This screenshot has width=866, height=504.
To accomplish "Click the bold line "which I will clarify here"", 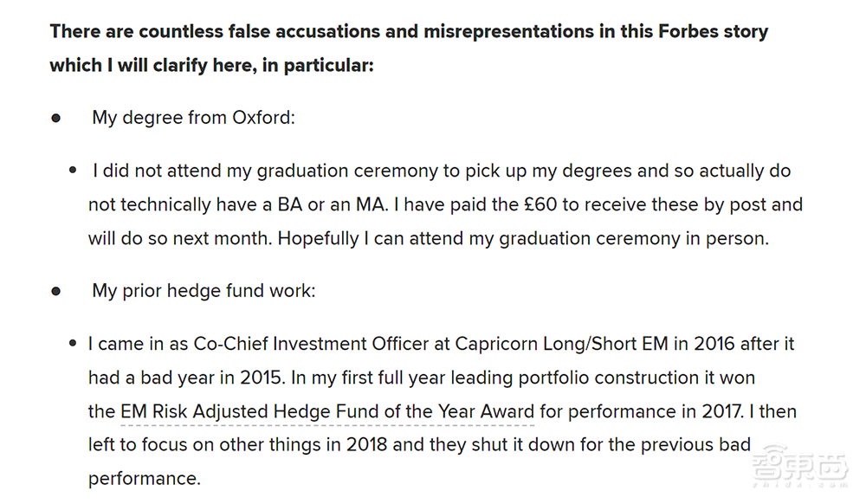I will point(211,65).
